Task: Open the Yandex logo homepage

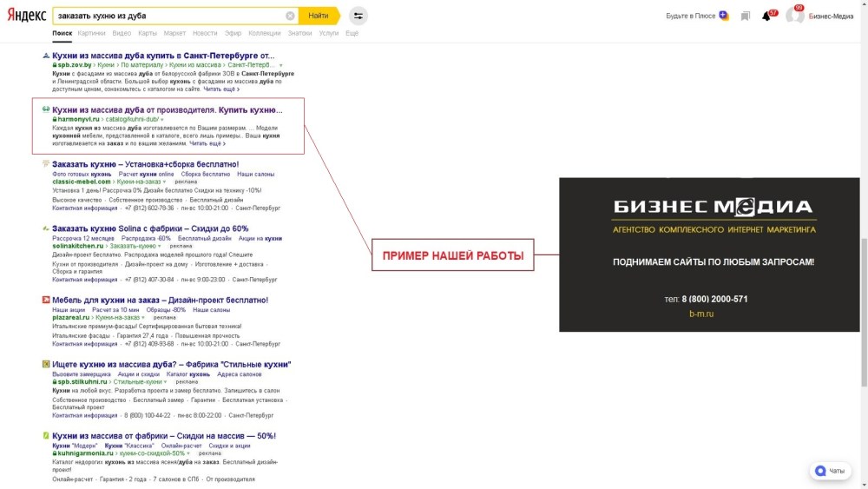Action: point(27,16)
